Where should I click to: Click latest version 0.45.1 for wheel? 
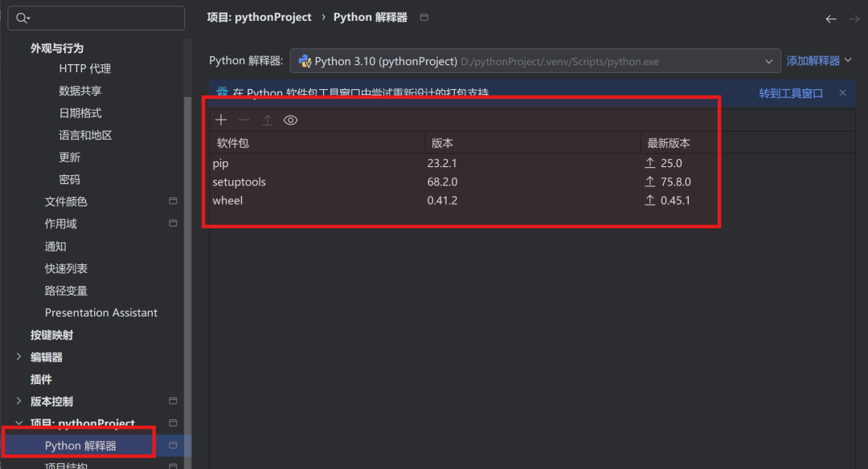coord(675,200)
